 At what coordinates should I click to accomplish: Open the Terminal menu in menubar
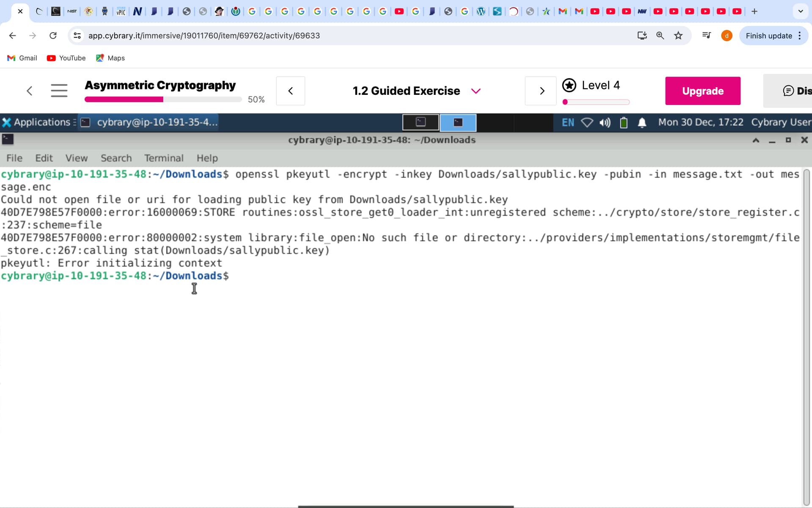(x=164, y=158)
